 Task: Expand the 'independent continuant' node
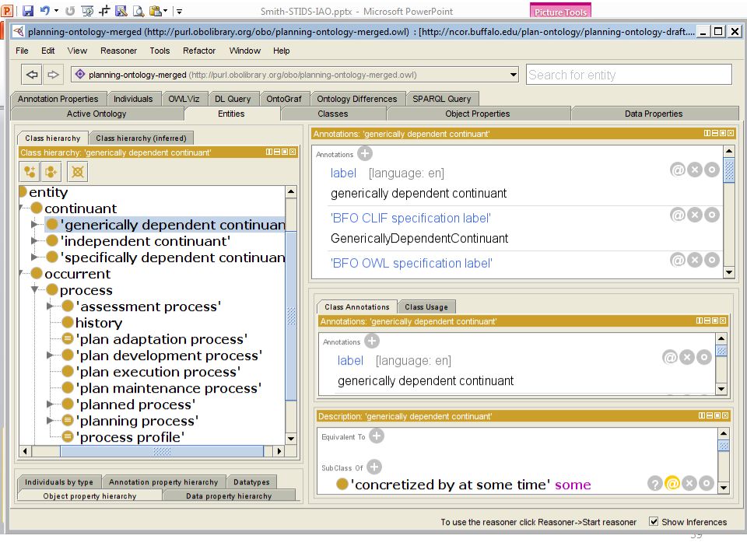pyautogui.click(x=34, y=240)
